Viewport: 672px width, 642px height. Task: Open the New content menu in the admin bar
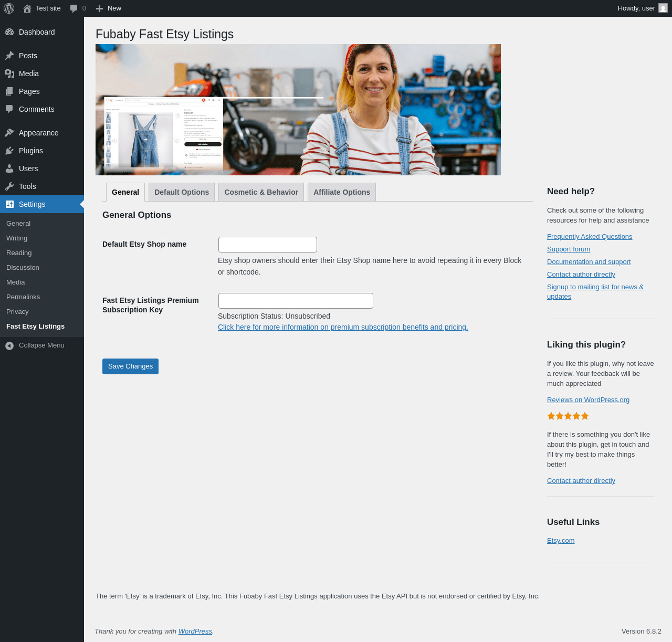point(109,8)
